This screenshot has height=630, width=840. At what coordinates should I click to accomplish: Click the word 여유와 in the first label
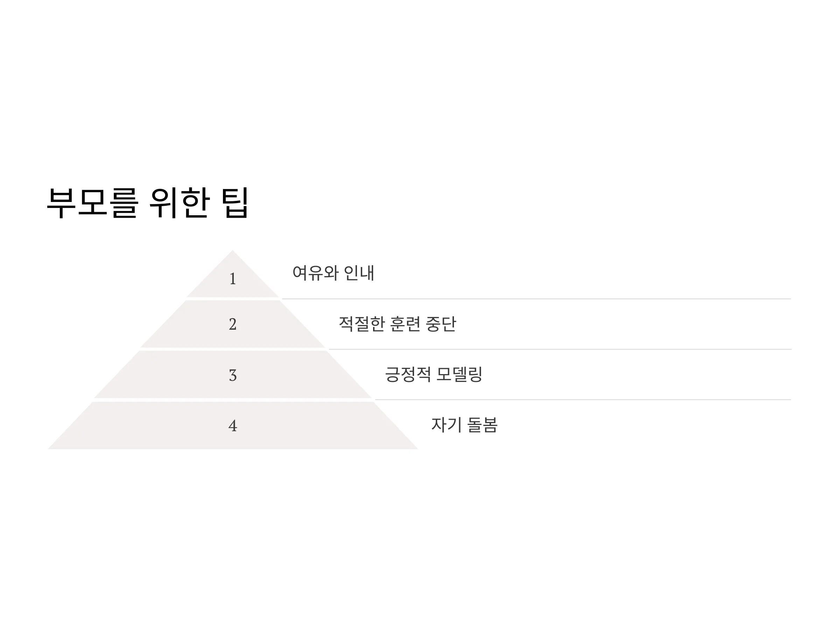(315, 273)
